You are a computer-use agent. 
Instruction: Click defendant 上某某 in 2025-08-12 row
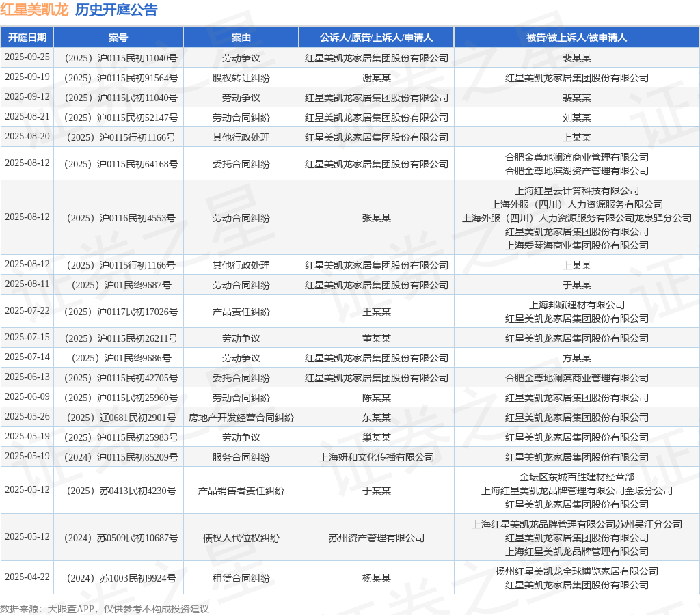[576, 266]
